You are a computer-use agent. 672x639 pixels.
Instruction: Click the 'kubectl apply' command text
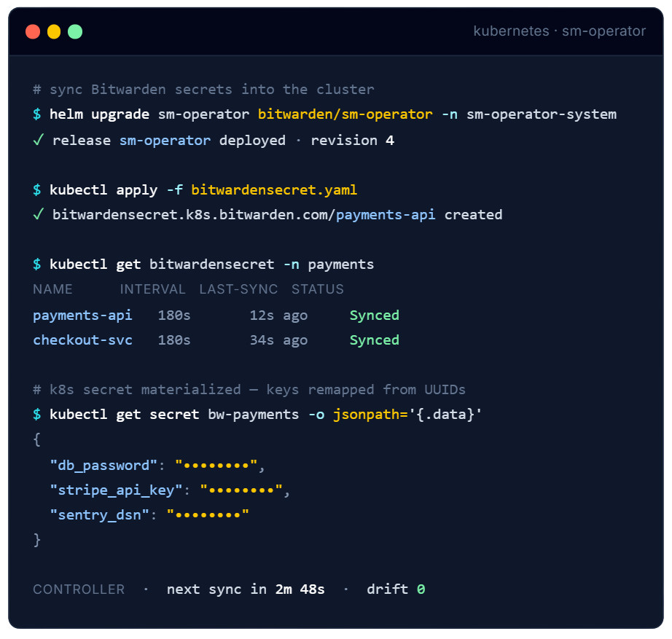103,190
